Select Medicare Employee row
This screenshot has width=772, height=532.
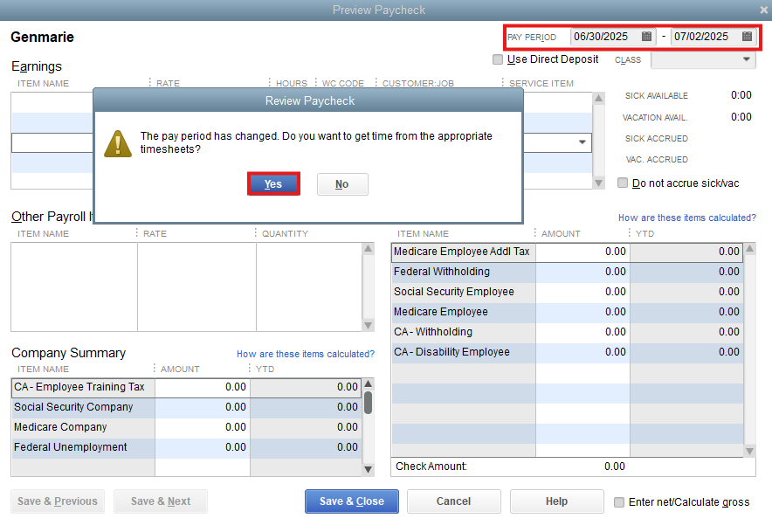(x=567, y=313)
